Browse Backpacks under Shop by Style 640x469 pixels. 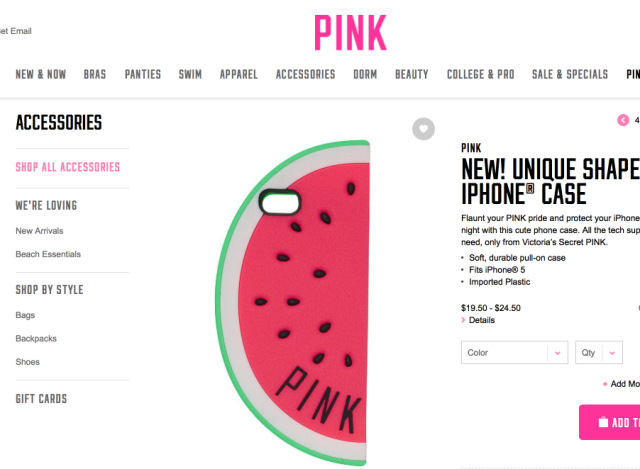(36, 338)
